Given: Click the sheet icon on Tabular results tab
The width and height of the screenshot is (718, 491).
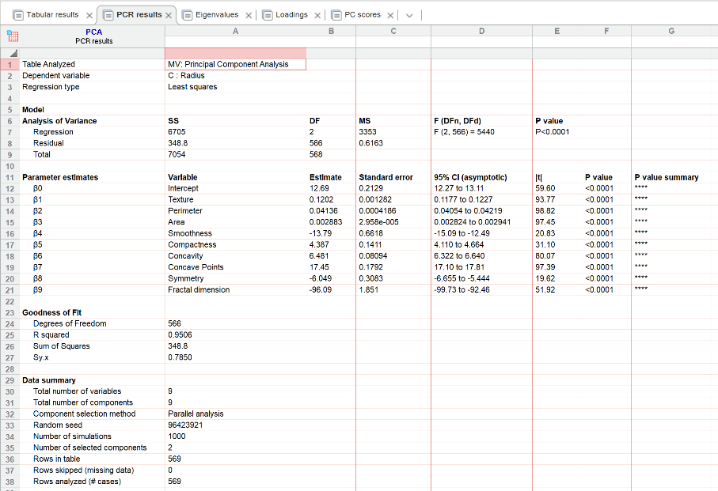Looking at the screenshot, I should click(x=18, y=15).
